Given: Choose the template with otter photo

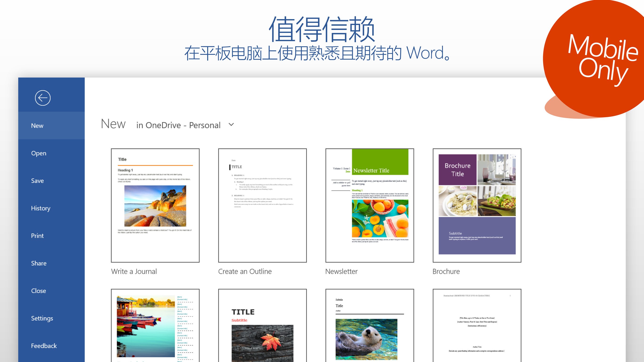Looking at the screenshot, I should pyautogui.click(x=370, y=325).
